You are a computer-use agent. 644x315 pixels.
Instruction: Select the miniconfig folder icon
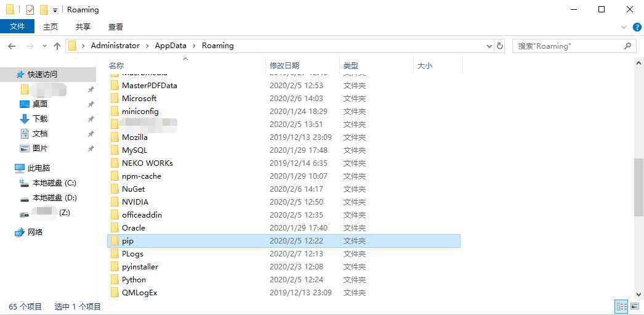coord(114,112)
